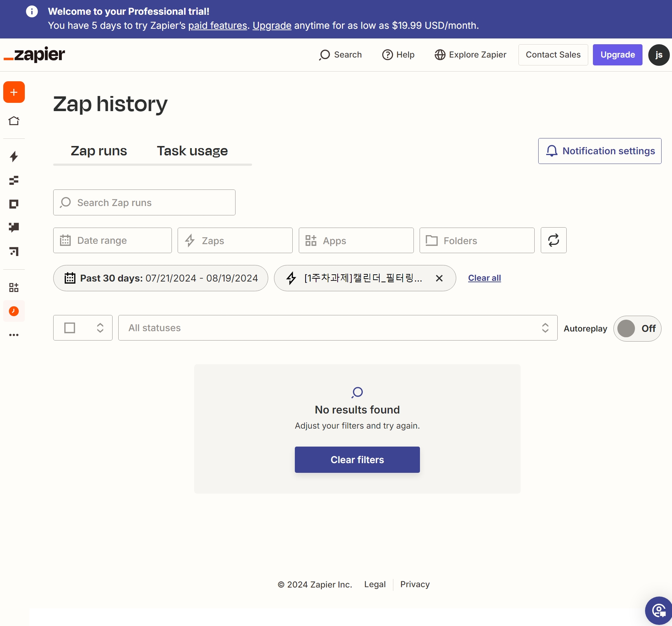Viewport: 672px width, 626px height.
Task: Open the Canvas sidebar icon
Action: [14, 251]
